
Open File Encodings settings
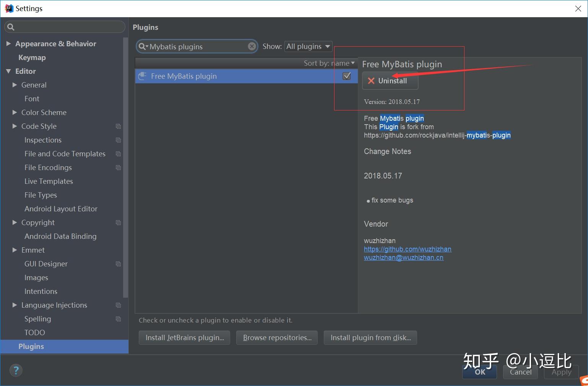[x=48, y=167]
